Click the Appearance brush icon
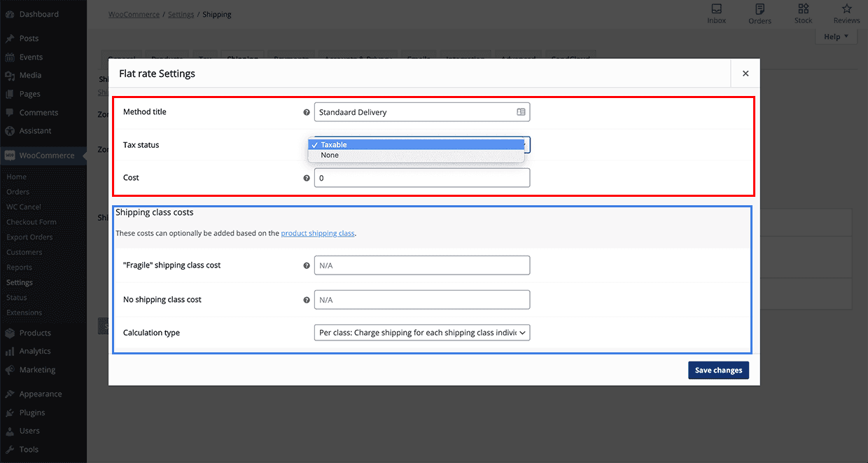Viewport: 868px width, 463px height. coord(9,394)
